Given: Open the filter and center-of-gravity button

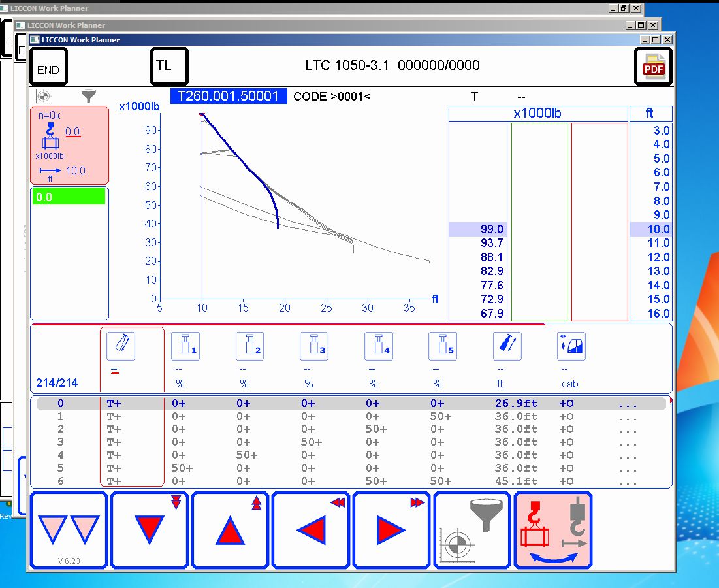Looking at the screenshot, I should point(472,529).
